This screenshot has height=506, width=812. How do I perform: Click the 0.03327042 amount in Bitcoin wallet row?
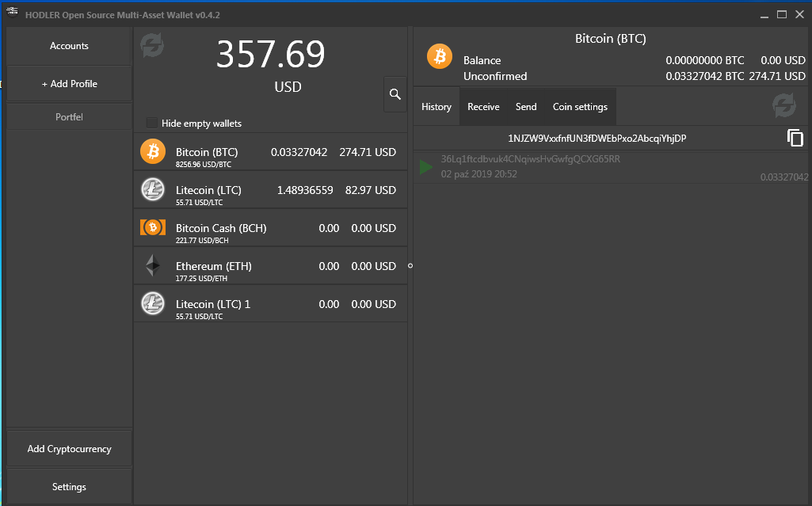(299, 152)
